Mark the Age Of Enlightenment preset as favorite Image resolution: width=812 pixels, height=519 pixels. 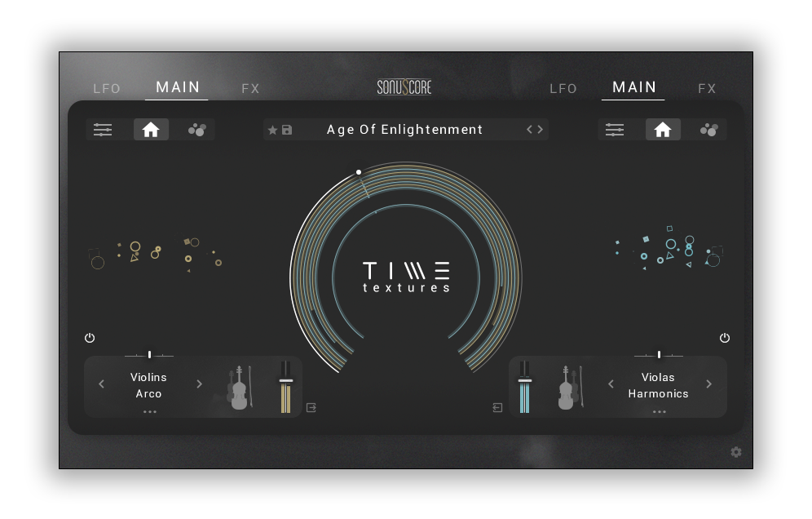pyautogui.click(x=272, y=129)
